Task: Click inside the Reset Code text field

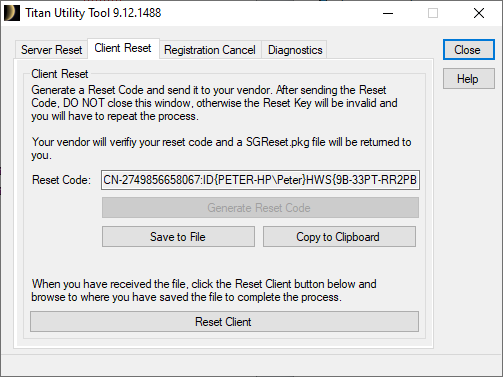Action: pyautogui.click(x=260, y=180)
